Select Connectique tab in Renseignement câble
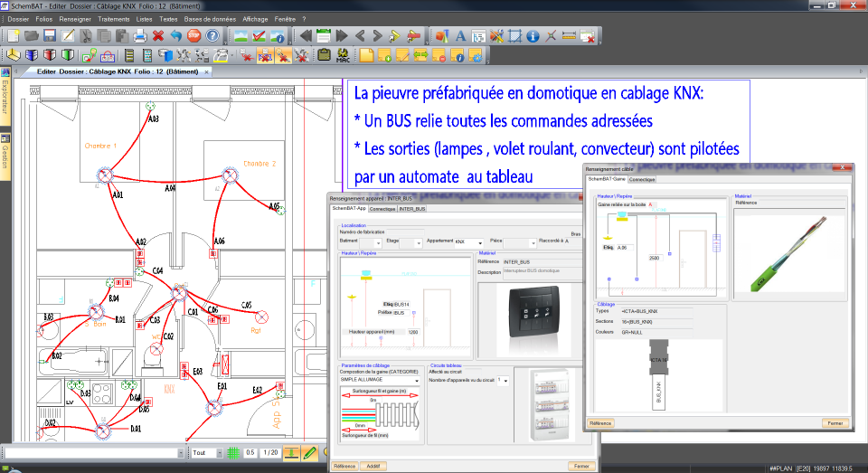This screenshot has height=473, width=868. [x=642, y=179]
